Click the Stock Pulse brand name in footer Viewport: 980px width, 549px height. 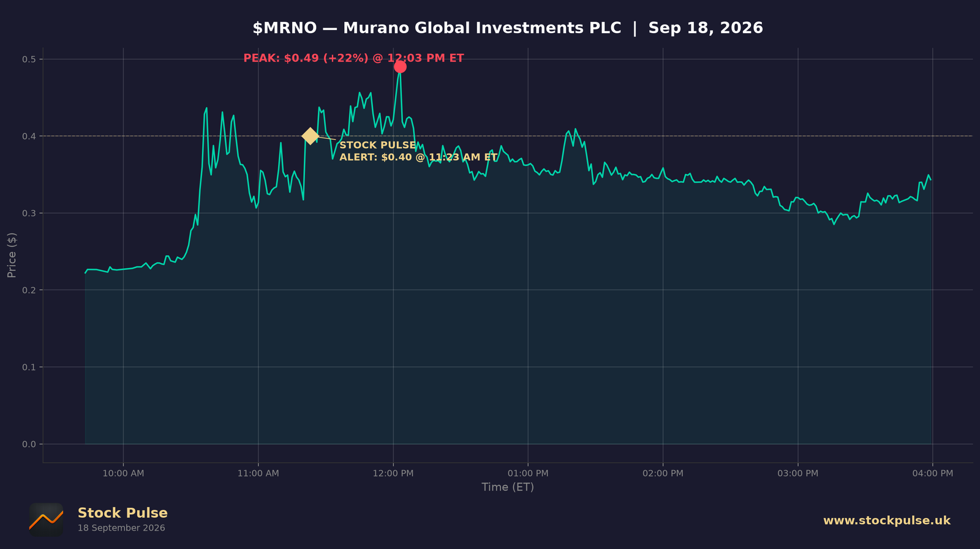click(x=123, y=513)
